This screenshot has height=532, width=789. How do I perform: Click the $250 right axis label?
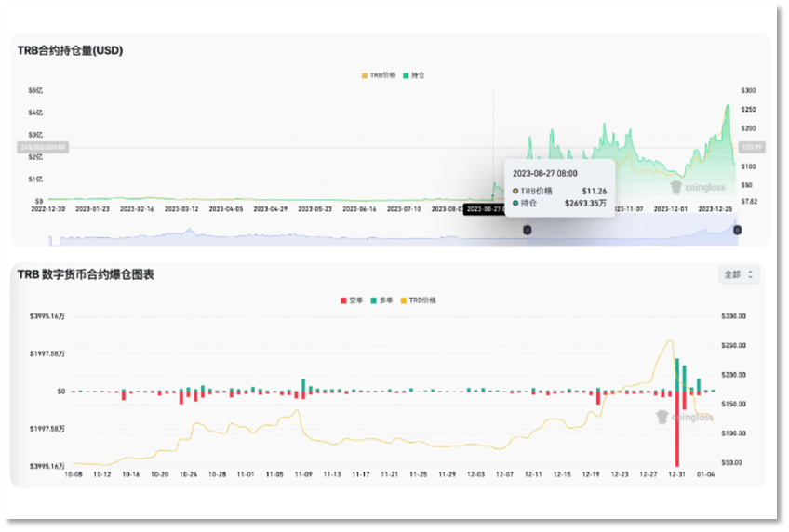[748, 110]
